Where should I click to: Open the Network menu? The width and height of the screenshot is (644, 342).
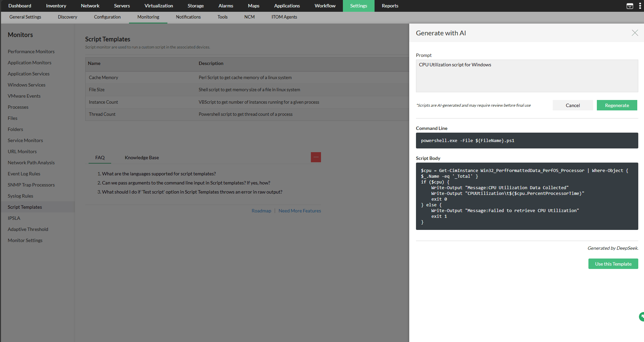coord(90,6)
